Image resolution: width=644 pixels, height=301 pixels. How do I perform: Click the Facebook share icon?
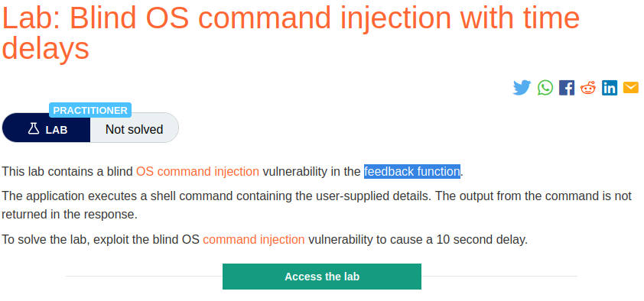pyautogui.click(x=567, y=88)
